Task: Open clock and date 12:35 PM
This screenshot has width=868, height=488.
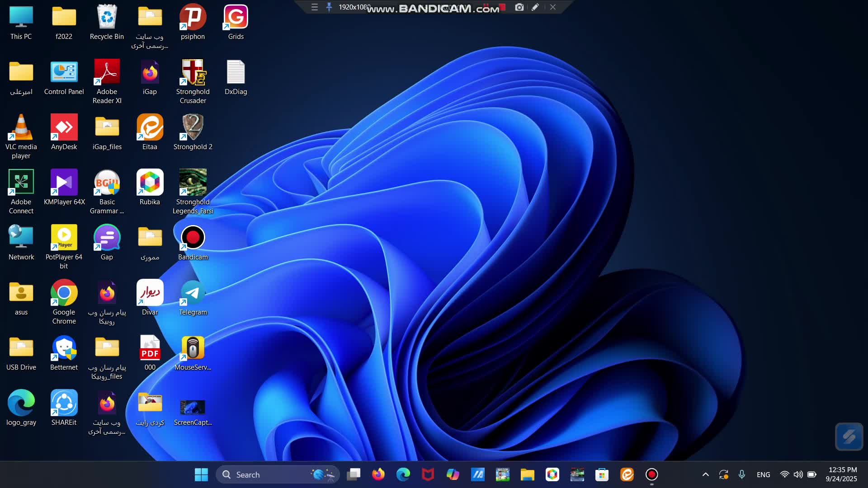Action: [842, 474]
